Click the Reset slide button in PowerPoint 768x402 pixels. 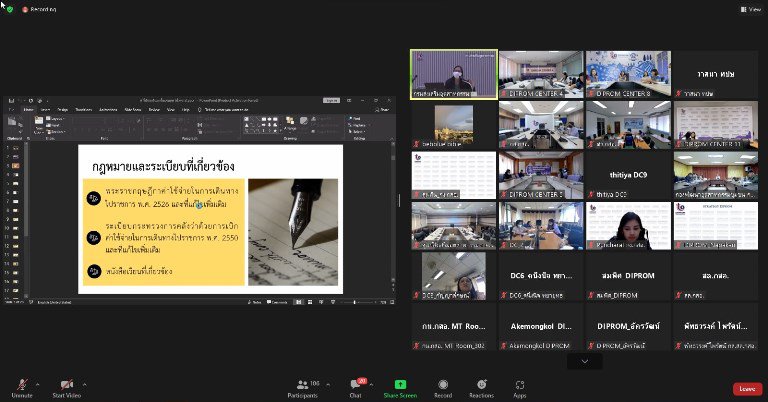(x=53, y=125)
